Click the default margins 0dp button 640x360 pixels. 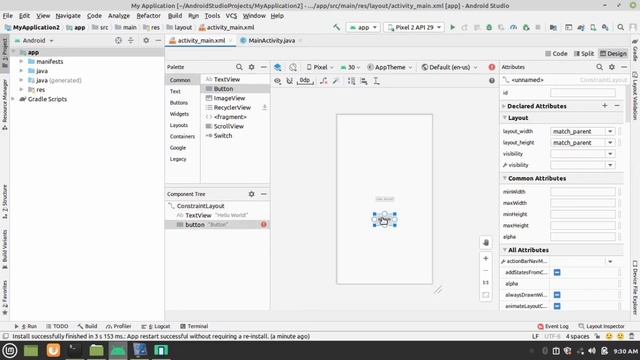[305, 81]
